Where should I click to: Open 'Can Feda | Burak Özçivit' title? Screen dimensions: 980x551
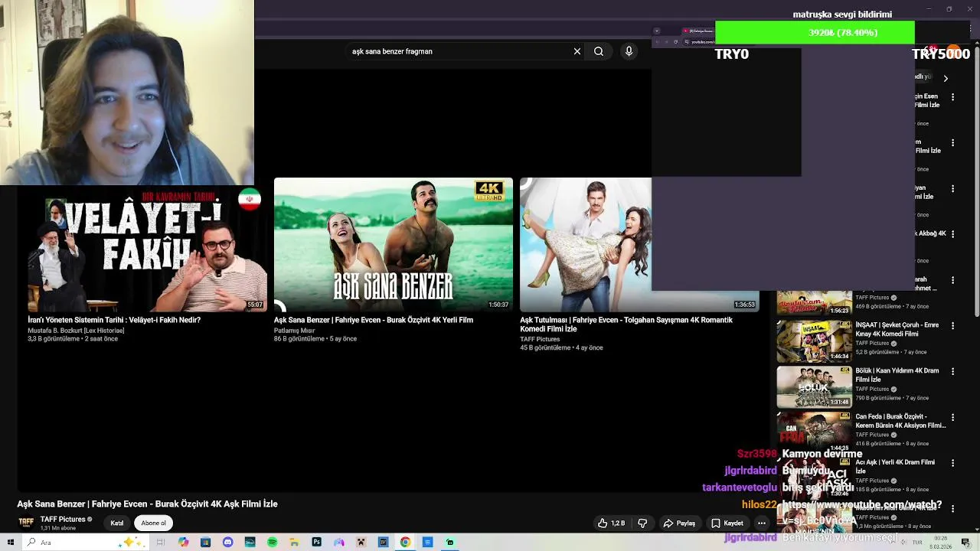(900, 421)
